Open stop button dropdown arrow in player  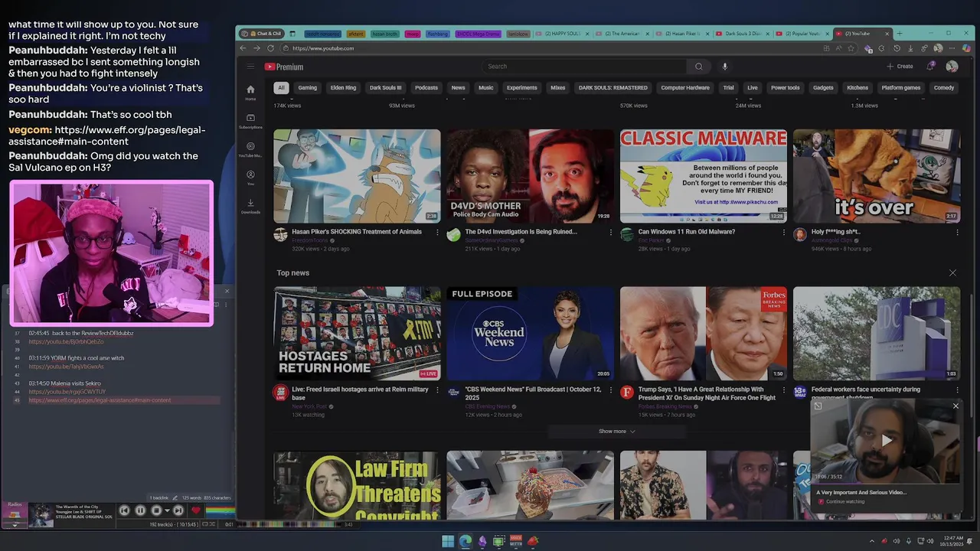(x=166, y=510)
